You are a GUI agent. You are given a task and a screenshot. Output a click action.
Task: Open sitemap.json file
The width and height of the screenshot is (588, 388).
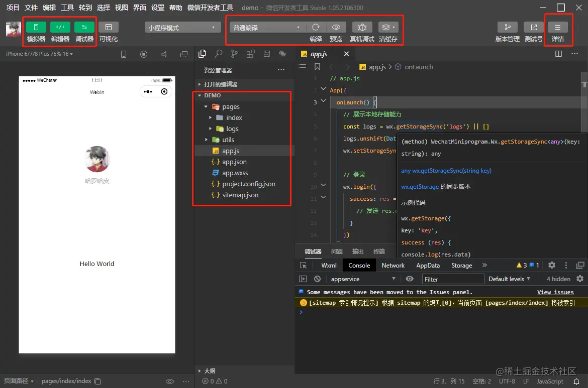(x=244, y=195)
